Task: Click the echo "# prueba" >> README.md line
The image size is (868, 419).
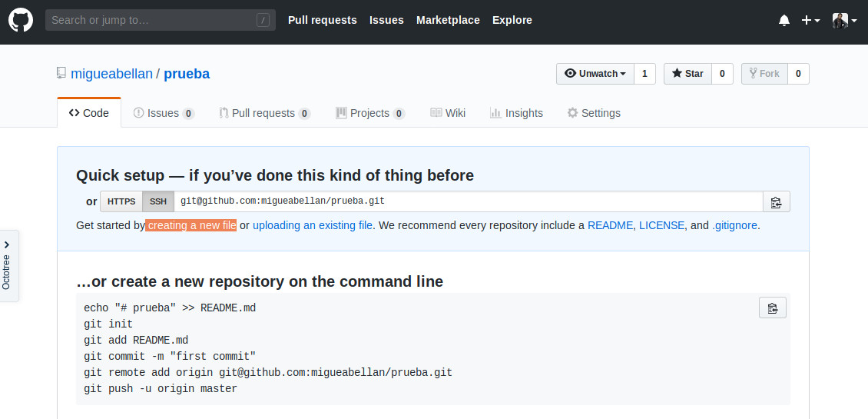Action: pyautogui.click(x=170, y=308)
